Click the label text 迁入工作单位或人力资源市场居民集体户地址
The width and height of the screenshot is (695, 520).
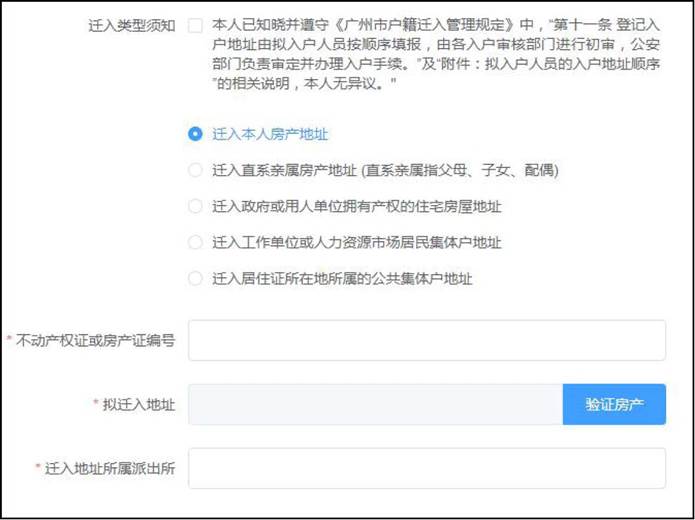[x=356, y=242]
